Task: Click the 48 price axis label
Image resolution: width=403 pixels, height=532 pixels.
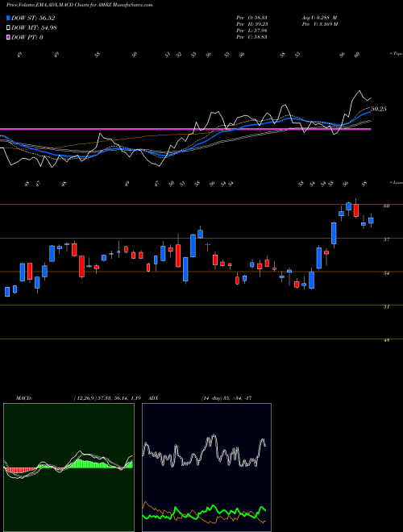Action: coord(386,340)
